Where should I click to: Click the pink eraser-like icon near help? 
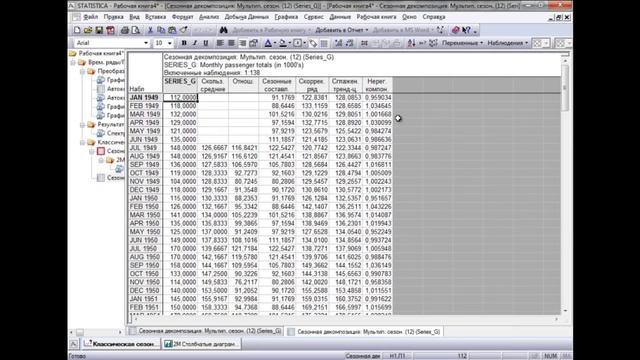pos(456,30)
